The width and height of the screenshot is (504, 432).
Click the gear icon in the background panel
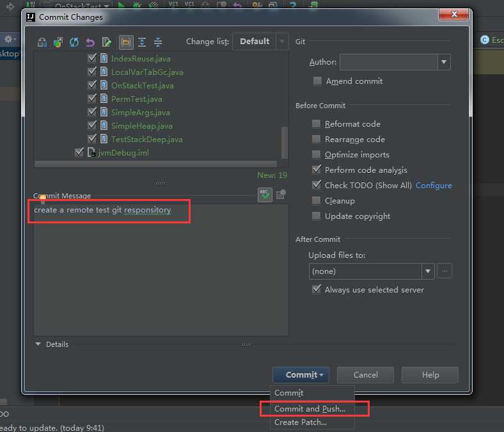(8, 39)
